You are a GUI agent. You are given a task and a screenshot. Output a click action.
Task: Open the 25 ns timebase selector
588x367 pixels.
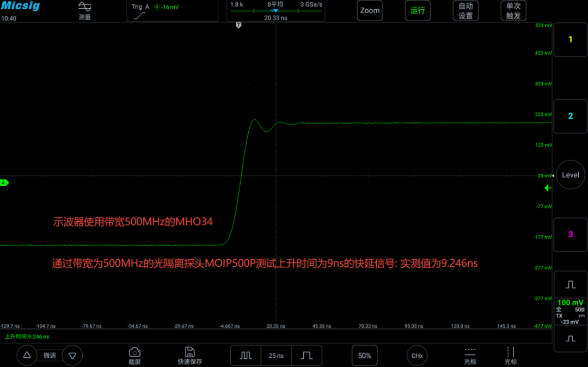point(276,356)
